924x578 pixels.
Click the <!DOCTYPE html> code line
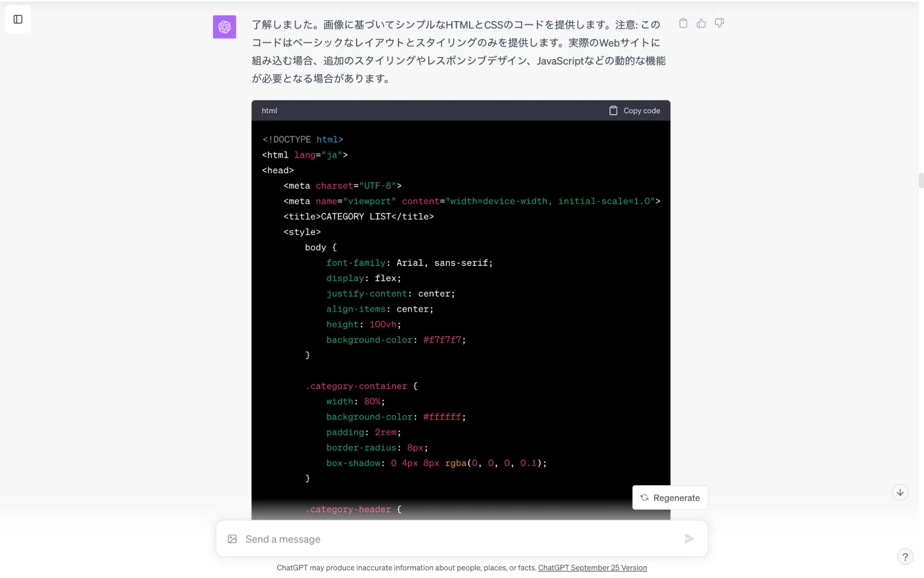pyautogui.click(x=303, y=139)
